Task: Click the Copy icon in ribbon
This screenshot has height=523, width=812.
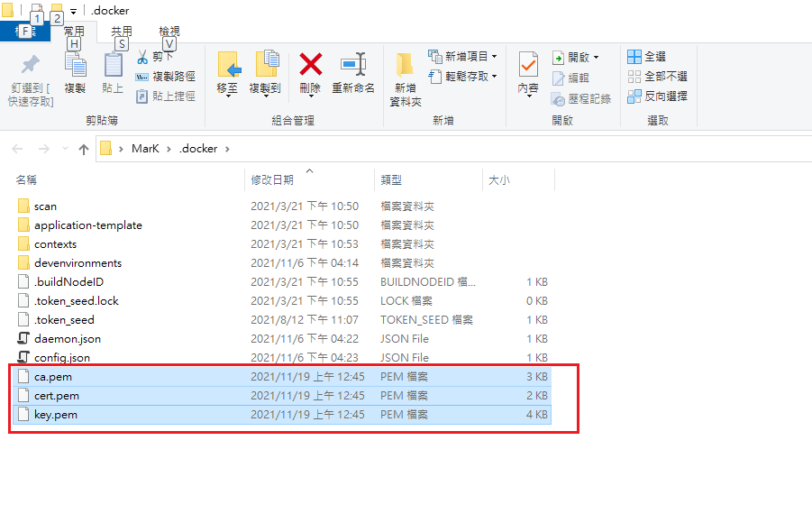Action: 75,67
